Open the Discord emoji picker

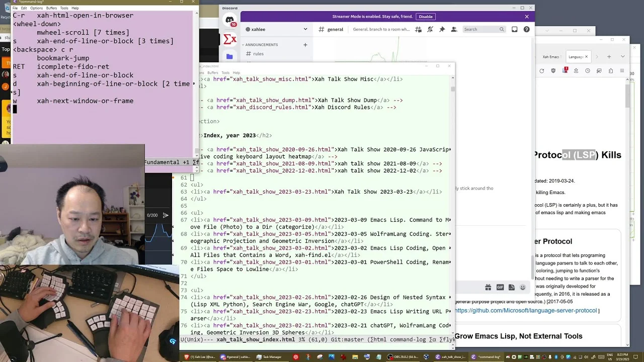click(x=523, y=287)
